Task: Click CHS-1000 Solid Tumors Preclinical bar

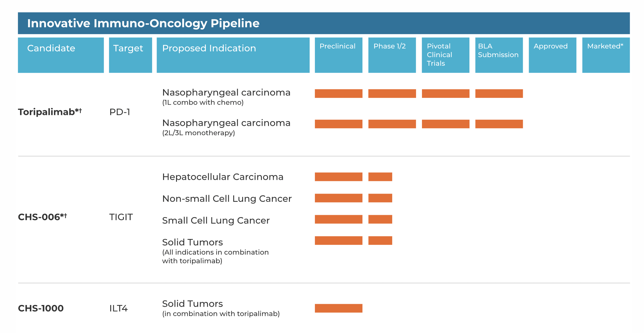Action: pyautogui.click(x=339, y=308)
